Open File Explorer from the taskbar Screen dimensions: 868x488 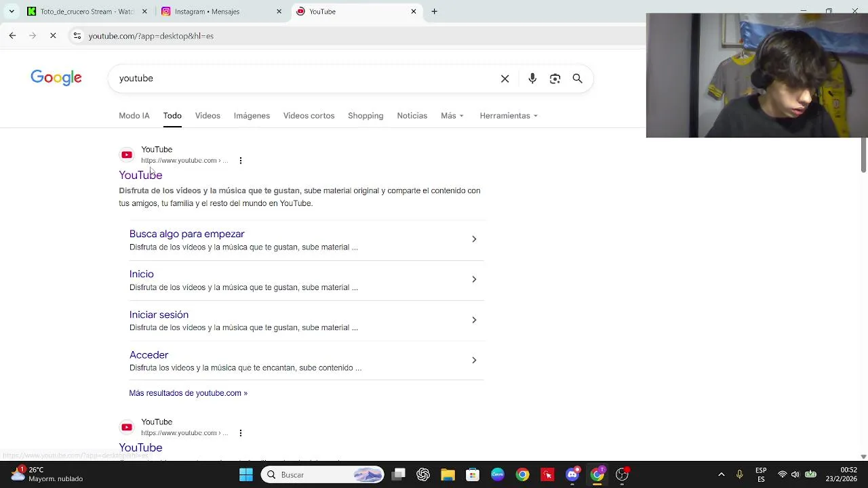coord(448,474)
